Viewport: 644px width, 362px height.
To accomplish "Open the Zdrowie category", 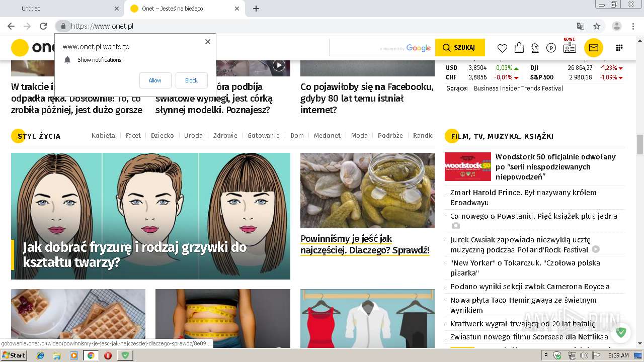I will (225, 135).
